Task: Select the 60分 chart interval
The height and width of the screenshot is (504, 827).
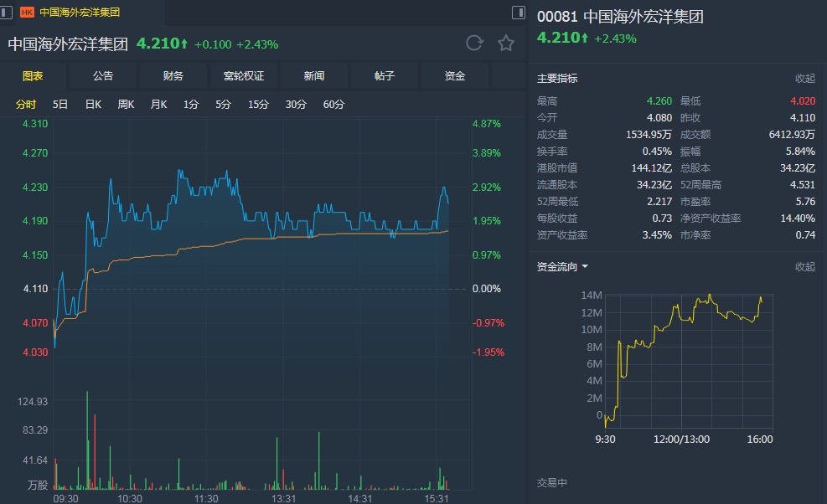Action: tap(333, 105)
